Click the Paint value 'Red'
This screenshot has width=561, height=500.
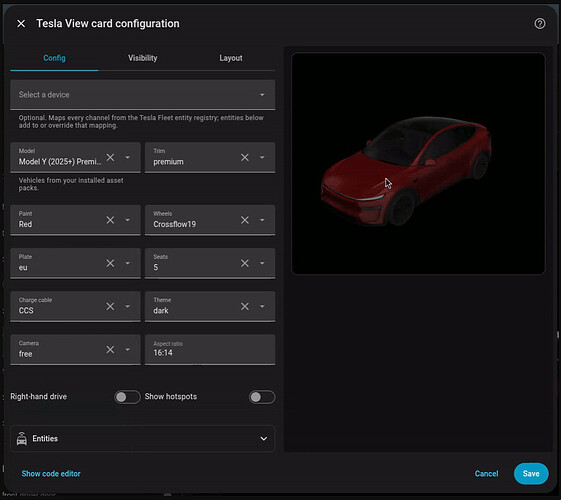click(25, 224)
